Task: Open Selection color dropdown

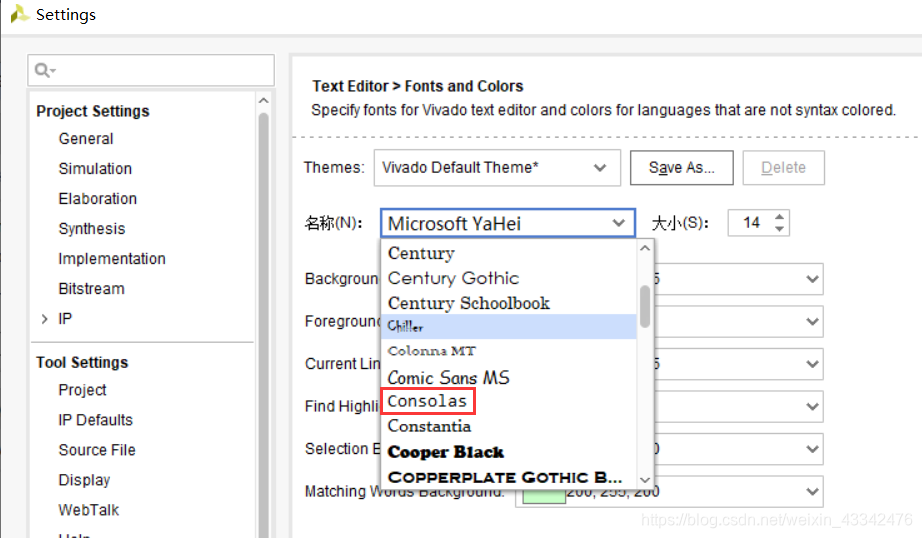Action: pos(812,449)
